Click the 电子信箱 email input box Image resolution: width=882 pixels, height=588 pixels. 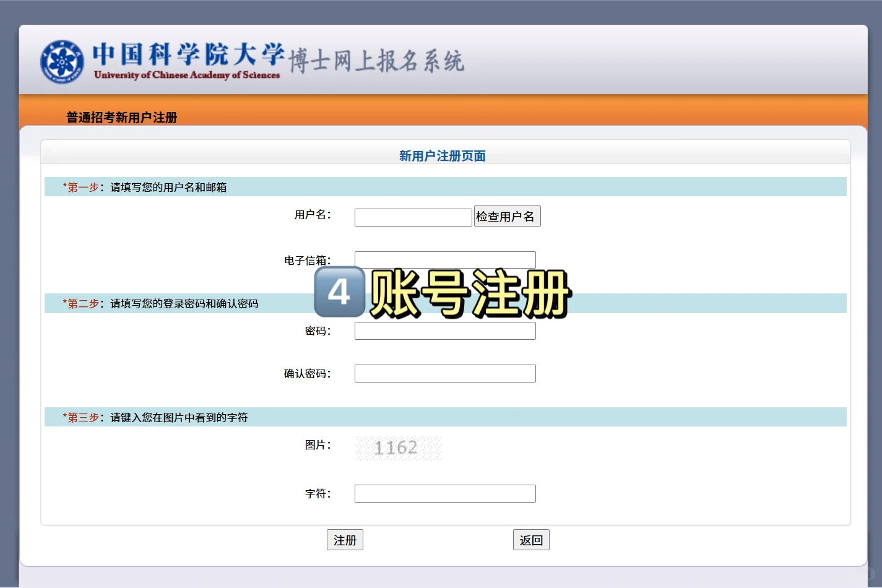444,259
